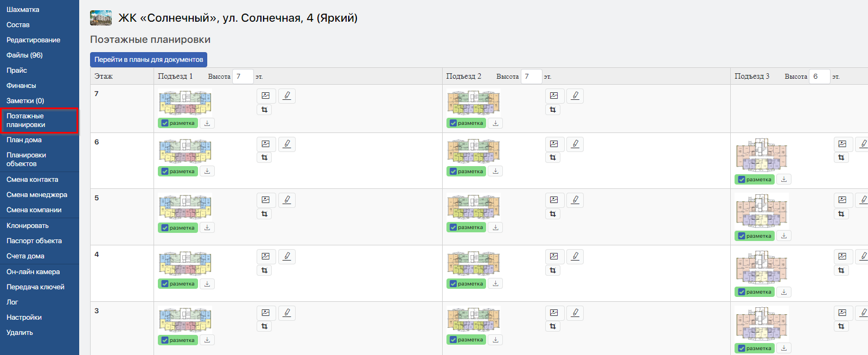
Task: Click Перейти в планы для документов button
Action: click(149, 60)
